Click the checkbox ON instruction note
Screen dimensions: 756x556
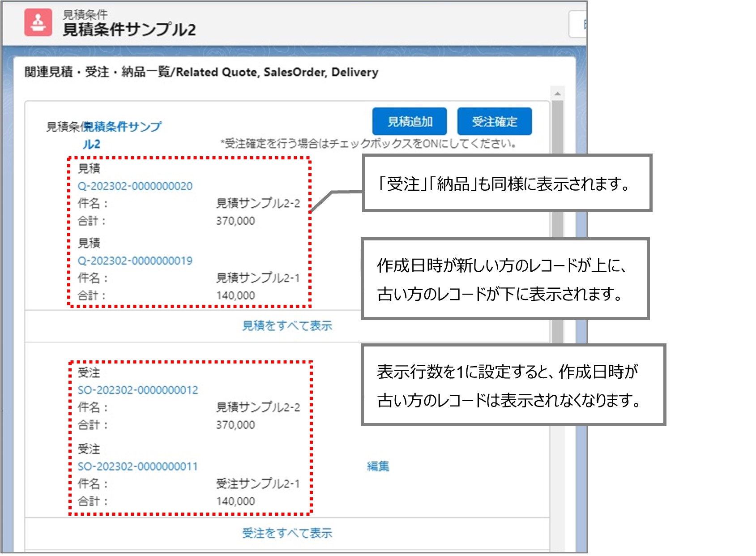coord(369,144)
